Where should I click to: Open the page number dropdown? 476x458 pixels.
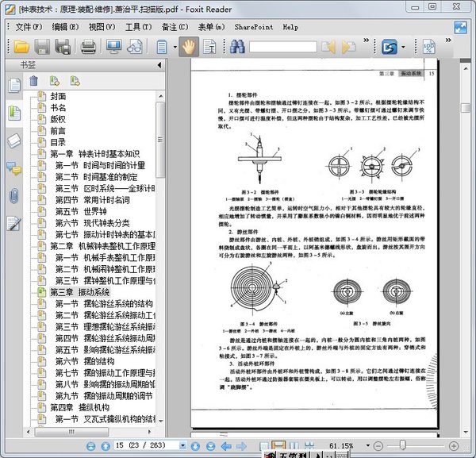pyautogui.click(x=183, y=446)
